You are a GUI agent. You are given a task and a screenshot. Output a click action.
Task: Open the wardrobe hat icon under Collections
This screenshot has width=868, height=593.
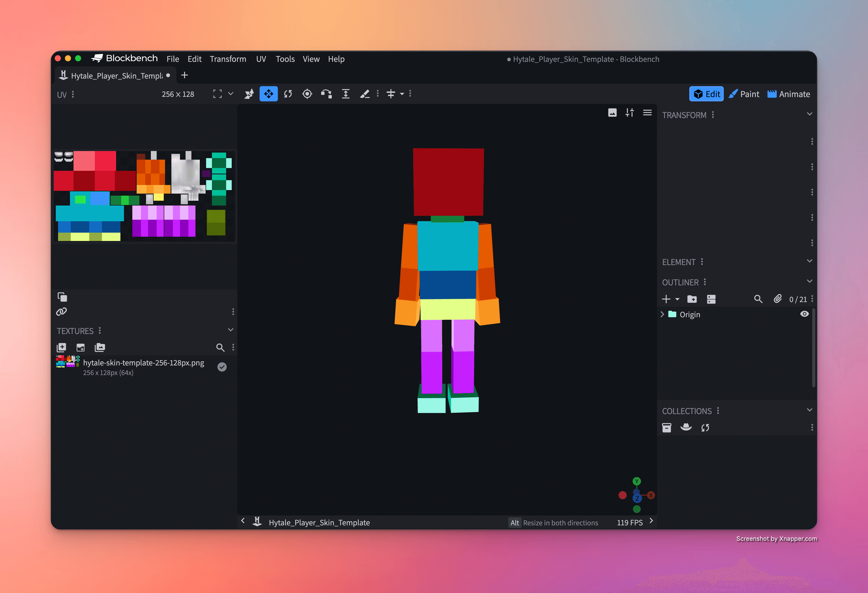point(686,427)
